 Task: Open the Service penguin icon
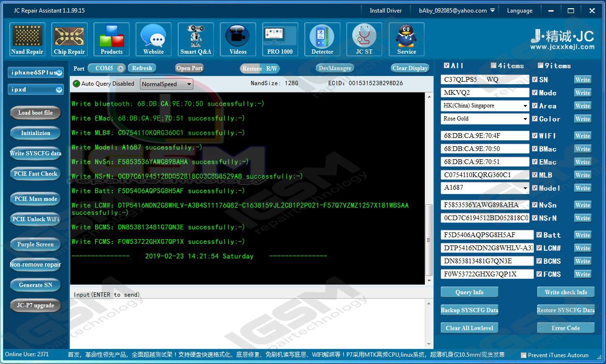pyautogui.click(x=406, y=39)
